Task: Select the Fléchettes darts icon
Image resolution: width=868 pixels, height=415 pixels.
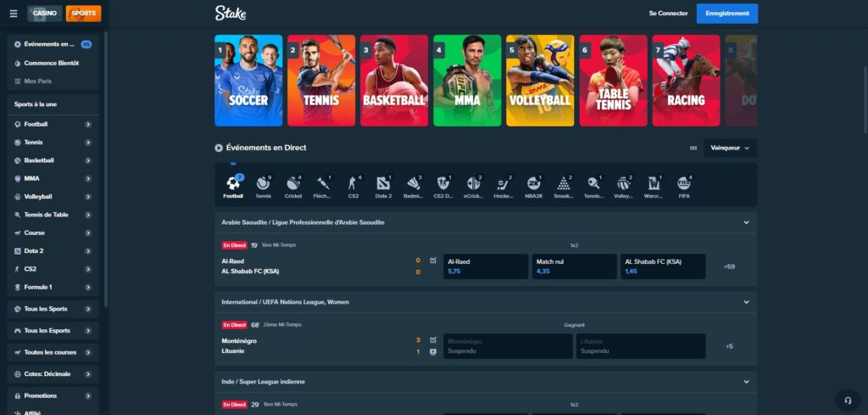Action: click(x=323, y=187)
